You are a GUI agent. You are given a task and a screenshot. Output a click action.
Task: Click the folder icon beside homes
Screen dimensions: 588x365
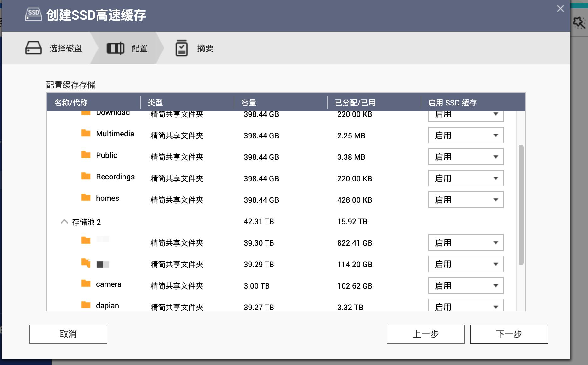[x=86, y=198]
